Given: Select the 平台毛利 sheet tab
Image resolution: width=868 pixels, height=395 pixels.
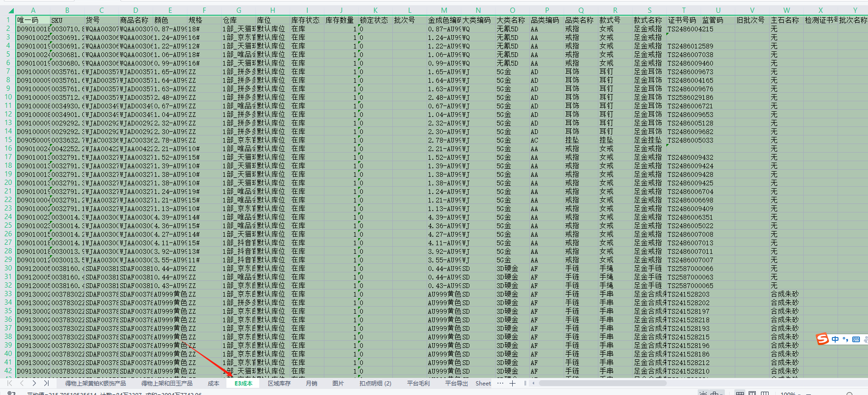Looking at the screenshot, I should (418, 384).
